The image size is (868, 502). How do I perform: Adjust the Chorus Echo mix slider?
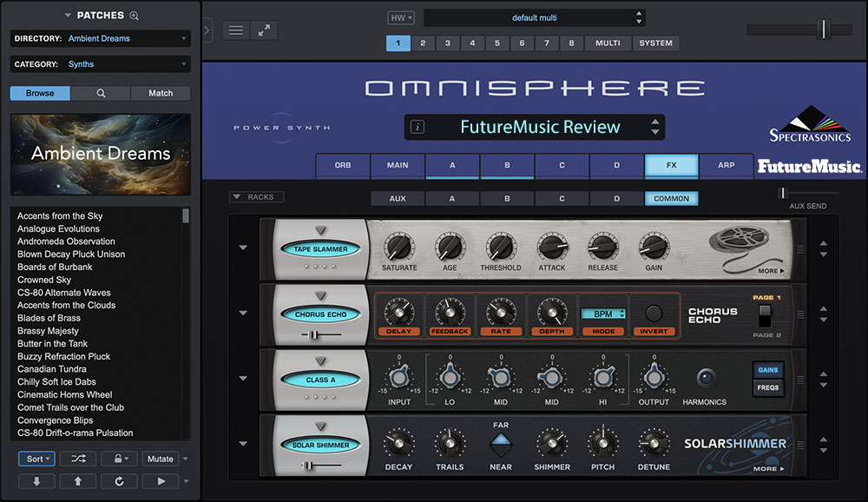tap(312, 334)
